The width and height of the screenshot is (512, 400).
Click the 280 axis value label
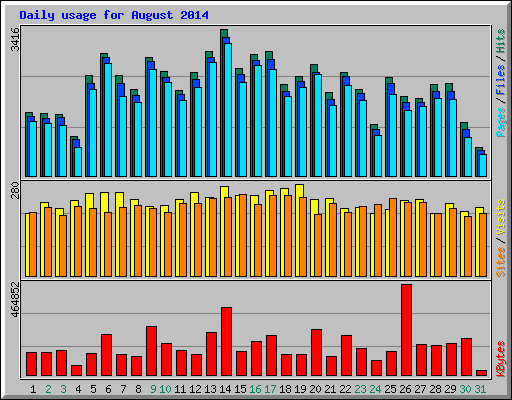(15, 190)
